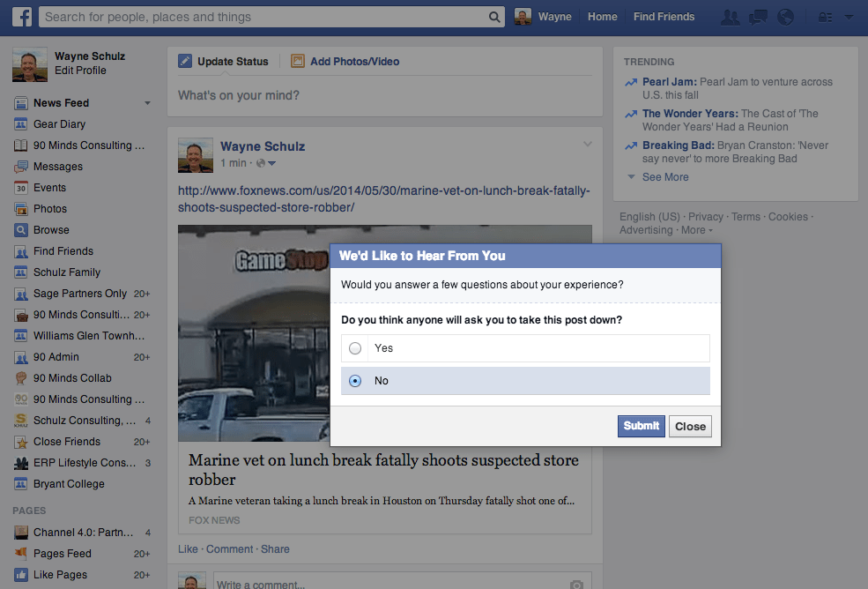Open the GameStop article thumbnail image
The width and height of the screenshot is (868, 589).
click(254, 333)
